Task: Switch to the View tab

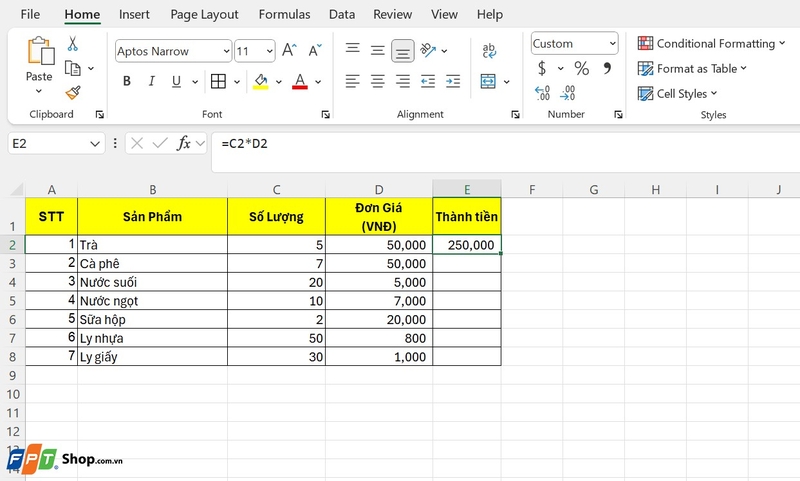Action: pyautogui.click(x=444, y=14)
